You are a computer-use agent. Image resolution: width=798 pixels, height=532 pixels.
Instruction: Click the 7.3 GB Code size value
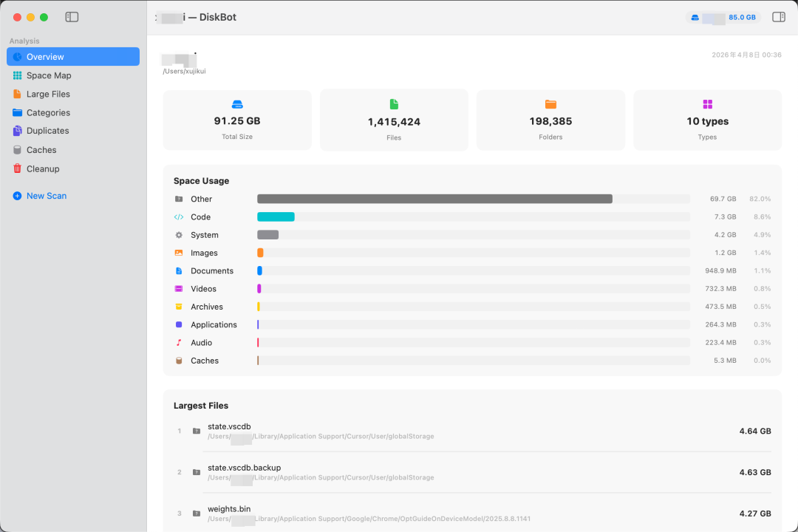click(x=726, y=217)
